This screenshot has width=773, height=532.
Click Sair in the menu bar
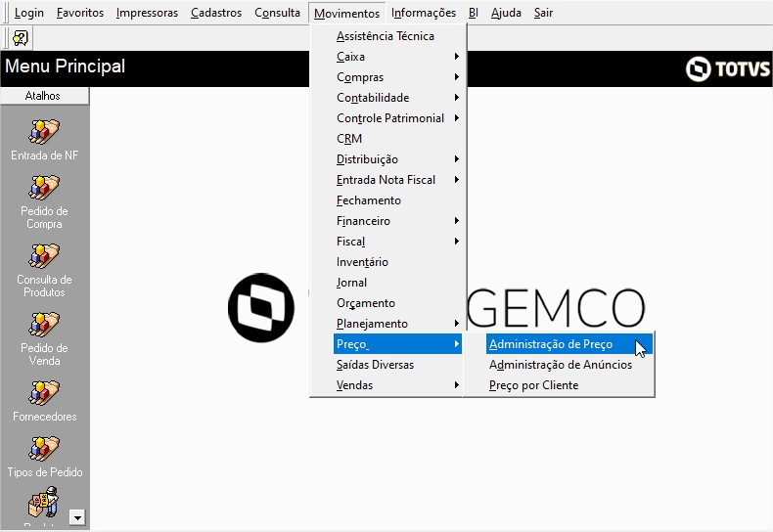543,13
